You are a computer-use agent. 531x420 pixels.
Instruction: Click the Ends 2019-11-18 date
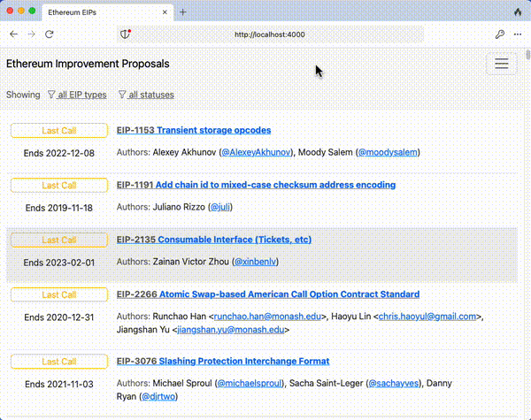(x=59, y=208)
